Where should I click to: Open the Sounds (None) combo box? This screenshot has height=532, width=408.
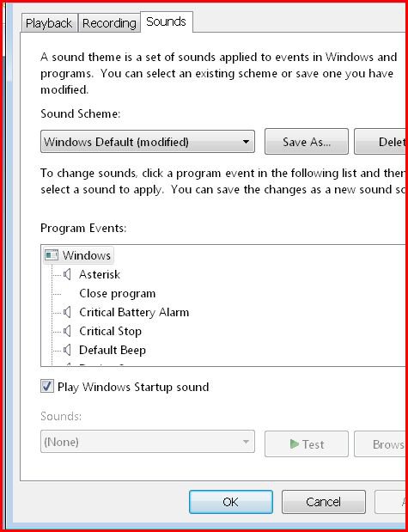pyautogui.click(x=148, y=442)
